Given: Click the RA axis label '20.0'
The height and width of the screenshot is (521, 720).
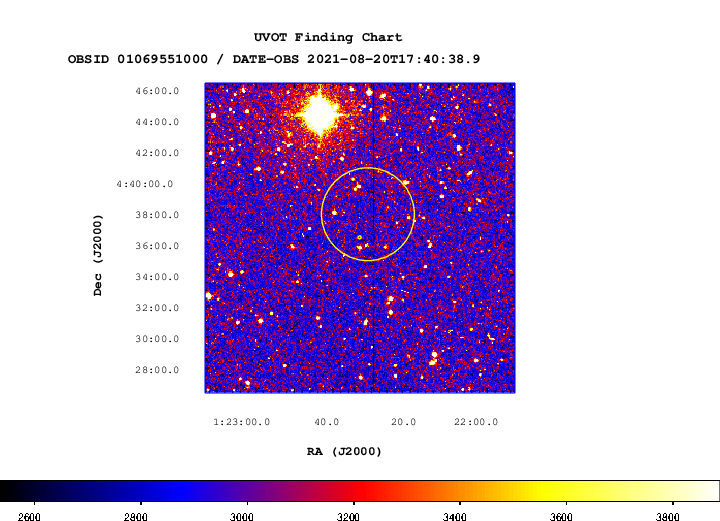Looking at the screenshot, I should [x=403, y=422].
